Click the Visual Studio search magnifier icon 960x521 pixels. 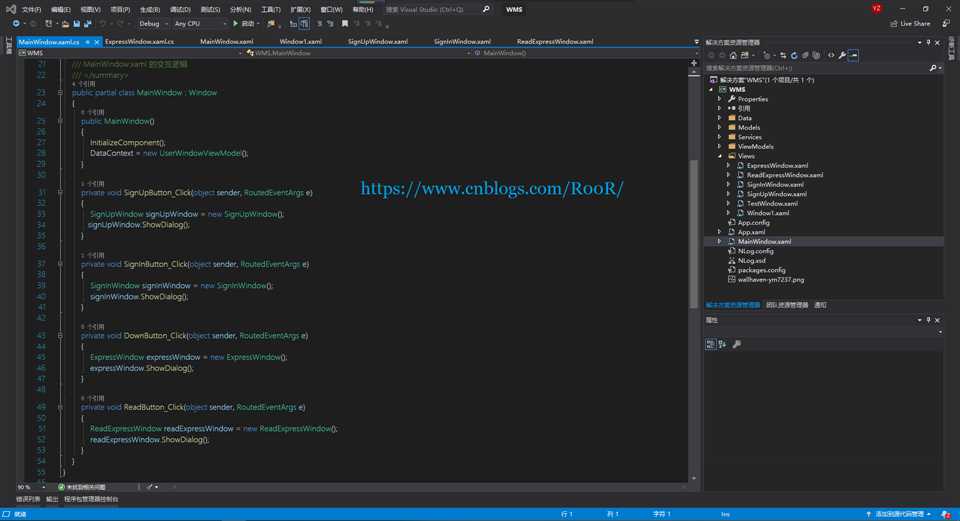click(486, 9)
